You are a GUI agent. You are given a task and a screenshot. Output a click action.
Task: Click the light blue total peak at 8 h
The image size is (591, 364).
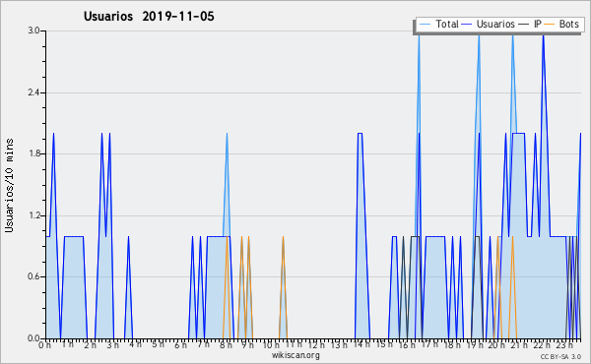[227, 184]
